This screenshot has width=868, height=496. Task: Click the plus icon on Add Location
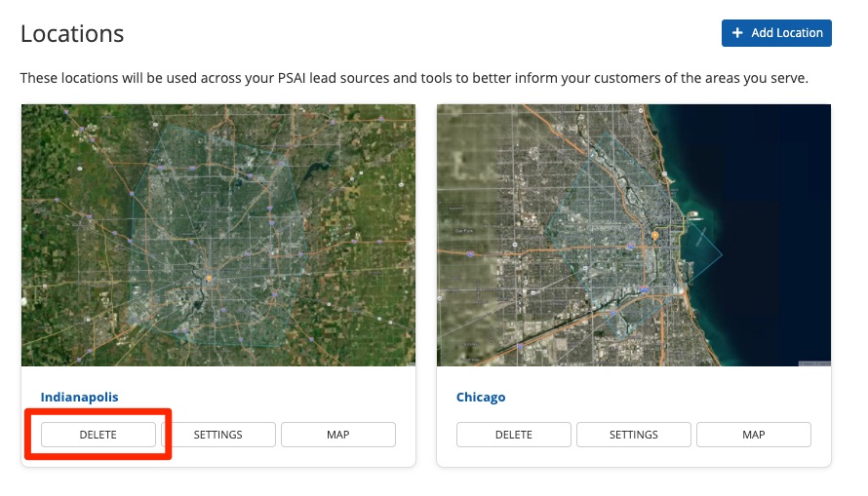pos(737,33)
